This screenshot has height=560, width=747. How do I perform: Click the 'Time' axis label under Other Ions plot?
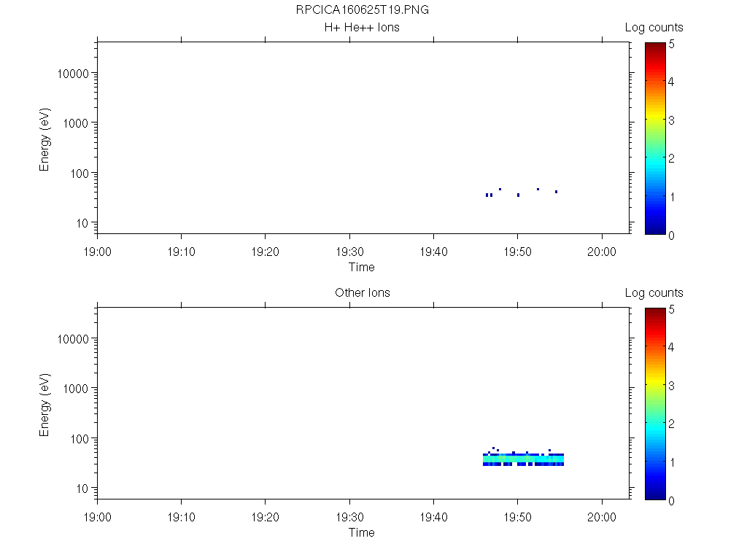(362, 532)
